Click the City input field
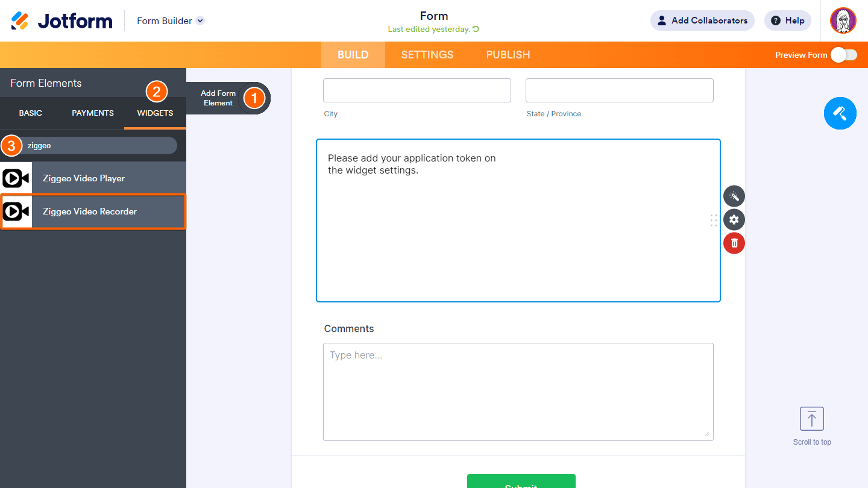This screenshot has height=488, width=868. 417,90
